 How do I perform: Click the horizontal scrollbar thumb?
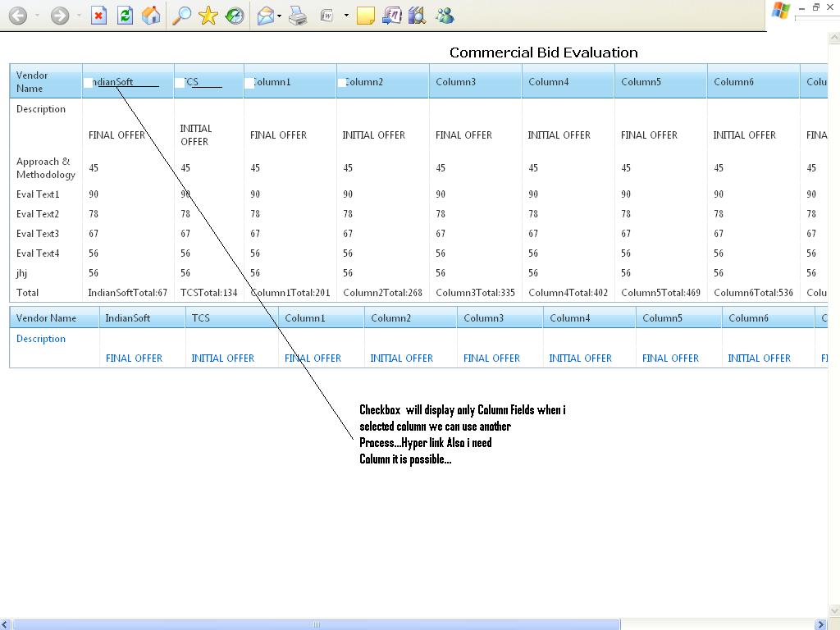[x=316, y=624]
